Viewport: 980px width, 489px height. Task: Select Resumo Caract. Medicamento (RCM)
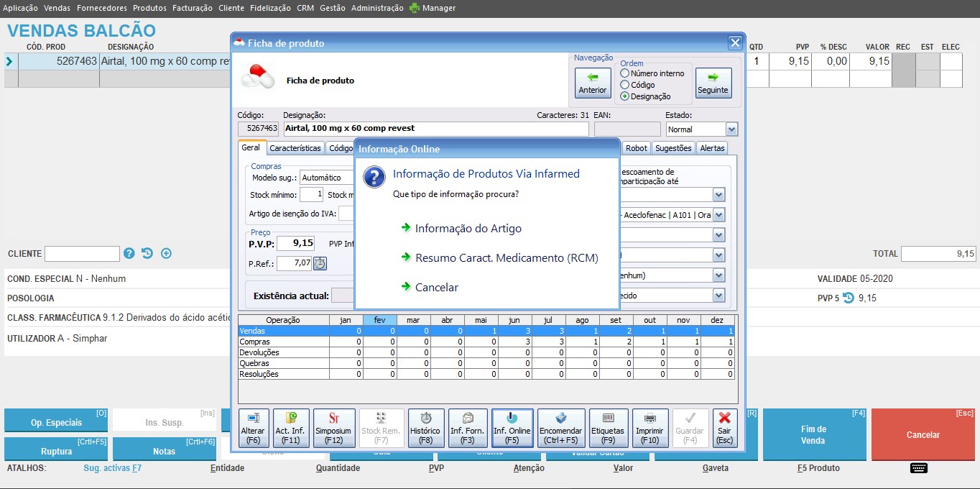(x=506, y=258)
